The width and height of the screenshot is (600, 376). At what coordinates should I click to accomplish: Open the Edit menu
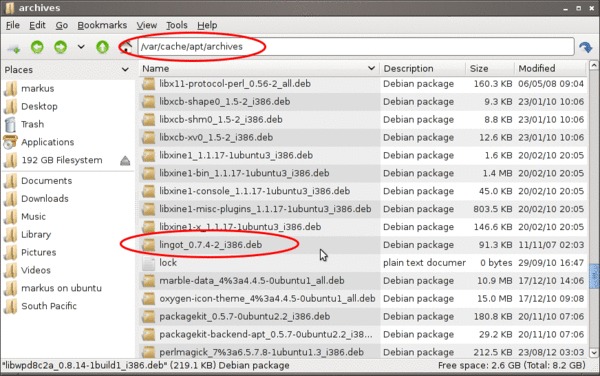coord(37,25)
